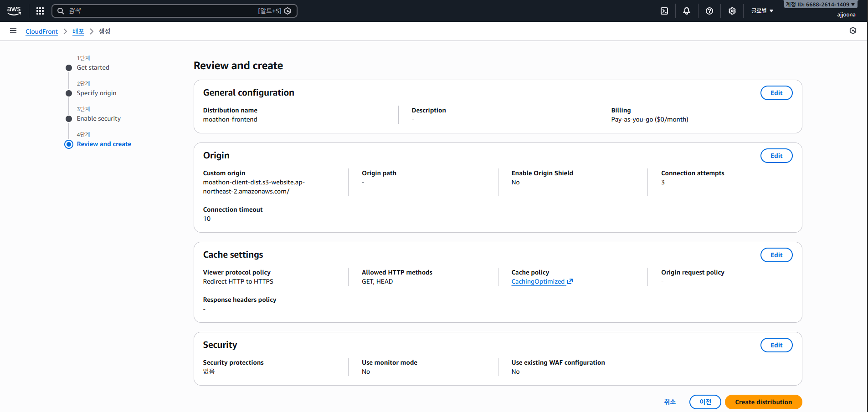Edit the Origin section
The width and height of the screenshot is (868, 412).
pos(776,156)
